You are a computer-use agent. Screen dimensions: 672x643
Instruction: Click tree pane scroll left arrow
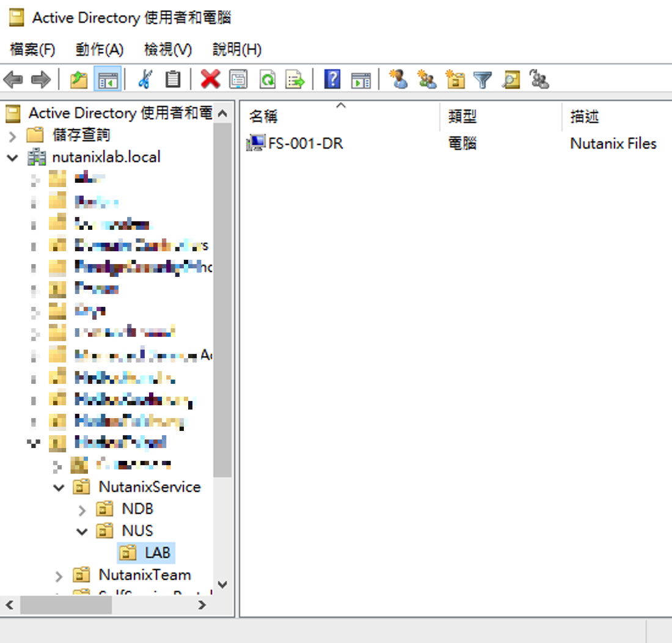click(x=10, y=605)
